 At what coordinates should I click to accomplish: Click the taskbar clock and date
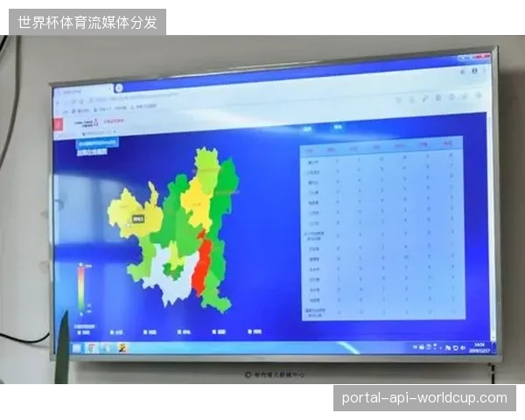coord(479,347)
